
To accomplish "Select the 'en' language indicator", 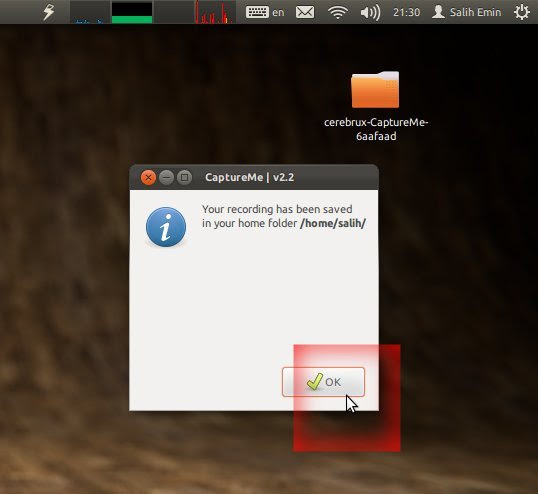I will [278, 13].
